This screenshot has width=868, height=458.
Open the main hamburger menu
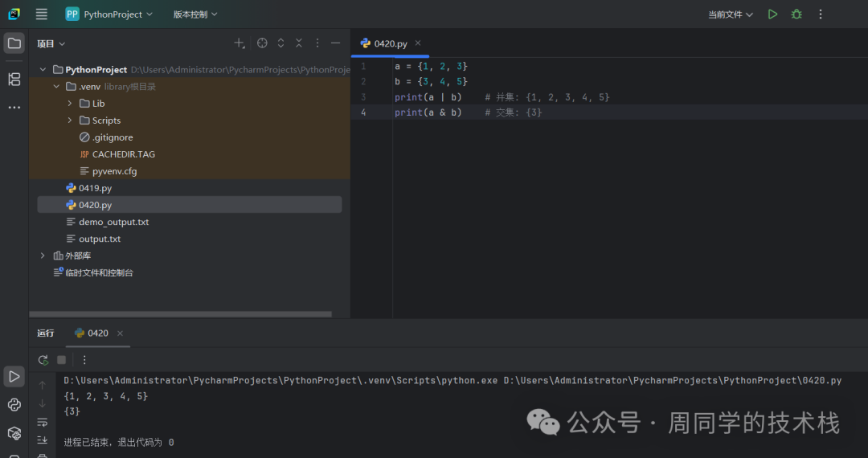42,14
